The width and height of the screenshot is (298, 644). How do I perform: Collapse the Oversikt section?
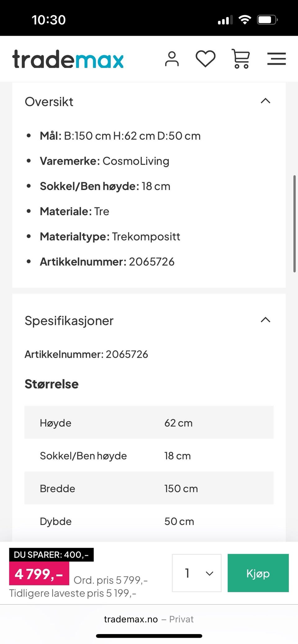(x=265, y=101)
